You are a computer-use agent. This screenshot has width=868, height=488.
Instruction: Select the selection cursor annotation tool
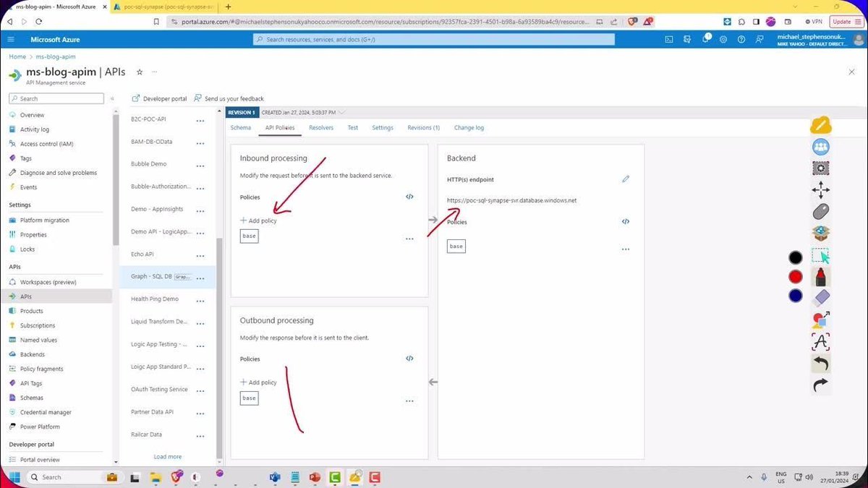(x=820, y=255)
